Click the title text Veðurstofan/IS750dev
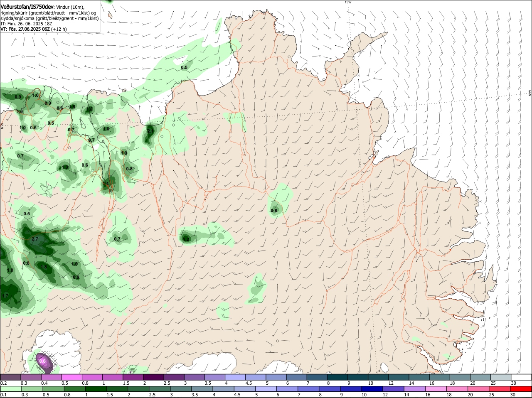Image resolution: width=532 pixels, height=398 pixels. (x=27, y=7)
